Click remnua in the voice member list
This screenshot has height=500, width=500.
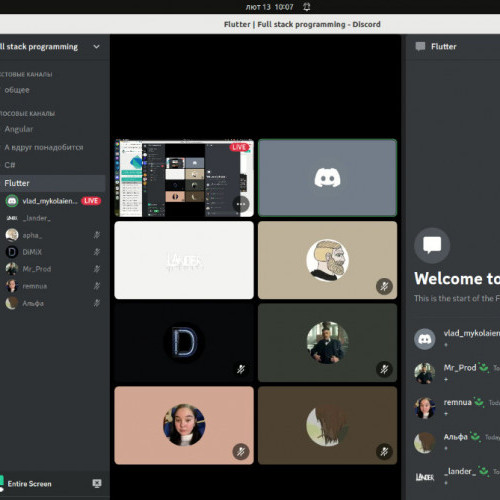(x=35, y=286)
